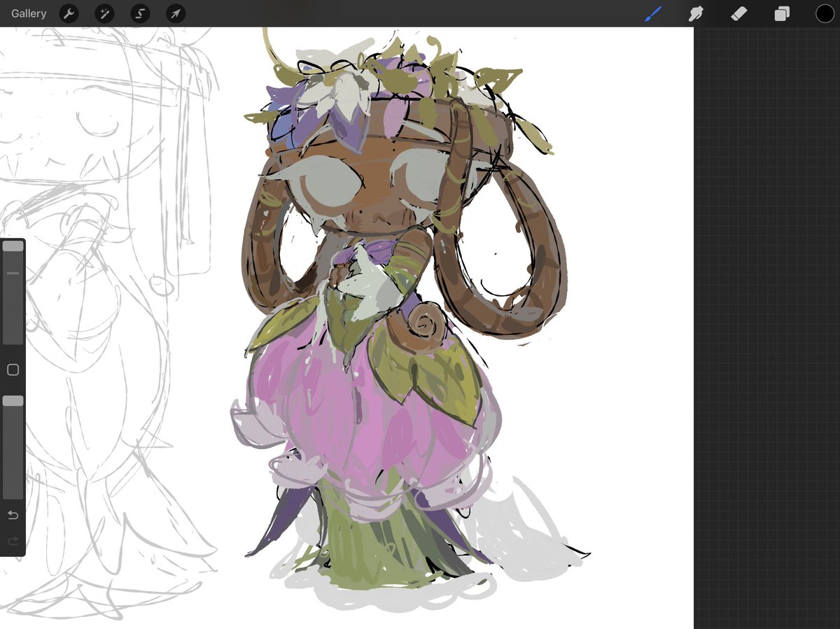Redo the last undone stroke

pyautogui.click(x=13, y=541)
